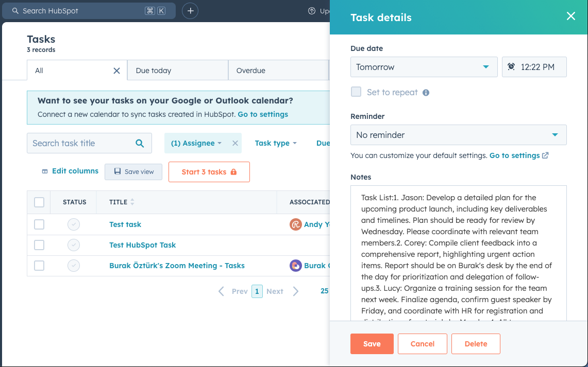
Task: Click the floppy disk icon on Save view
Action: point(117,171)
